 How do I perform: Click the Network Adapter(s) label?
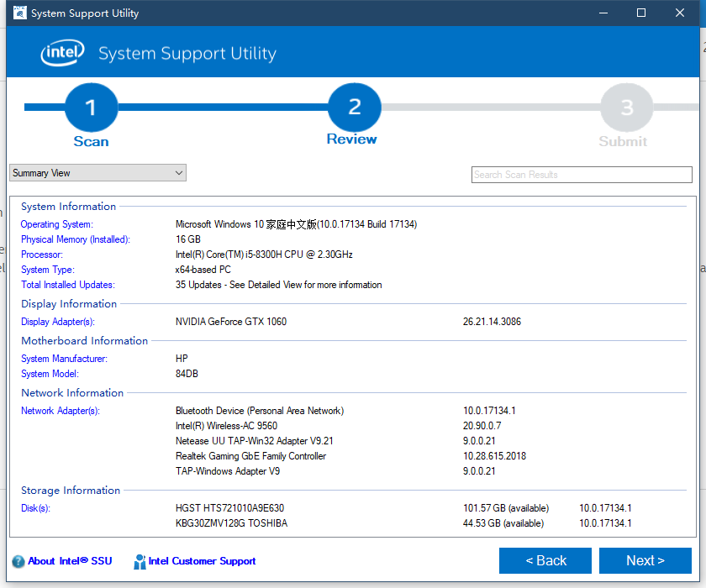(61, 411)
